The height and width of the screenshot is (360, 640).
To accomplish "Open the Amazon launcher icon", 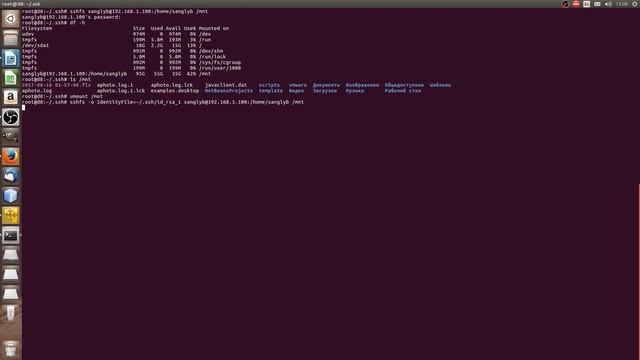I will pos(11,98).
